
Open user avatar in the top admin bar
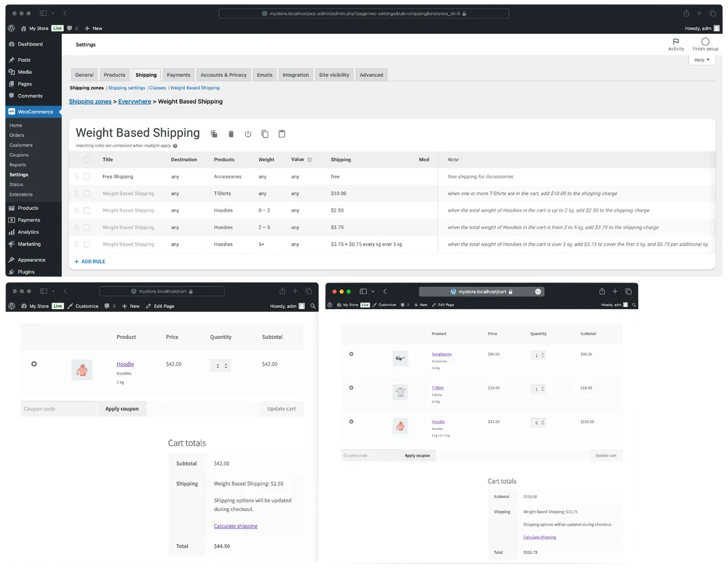tap(717, 28)
